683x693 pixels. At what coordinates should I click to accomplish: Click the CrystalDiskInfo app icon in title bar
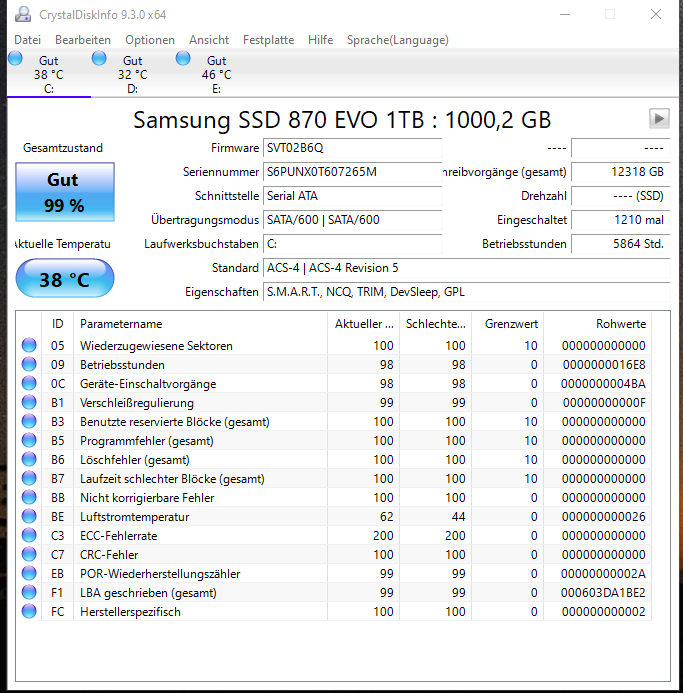(23, 15)
